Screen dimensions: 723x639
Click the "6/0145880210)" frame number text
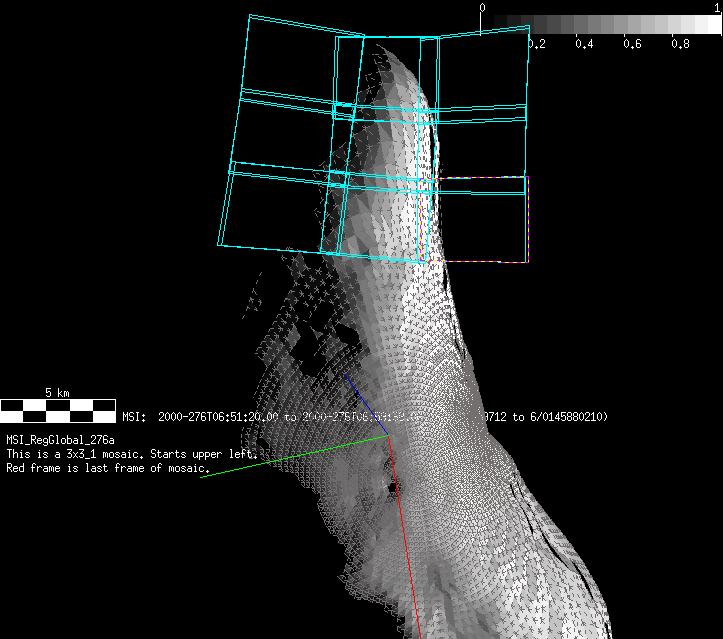pyautogui.click(x=569, y=417)
